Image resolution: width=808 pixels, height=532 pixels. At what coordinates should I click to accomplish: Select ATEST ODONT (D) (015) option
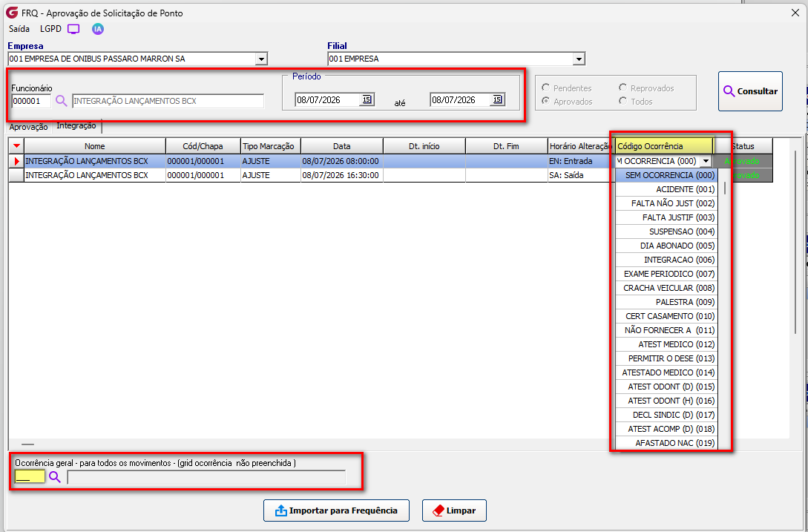click(x=666, y=387)
